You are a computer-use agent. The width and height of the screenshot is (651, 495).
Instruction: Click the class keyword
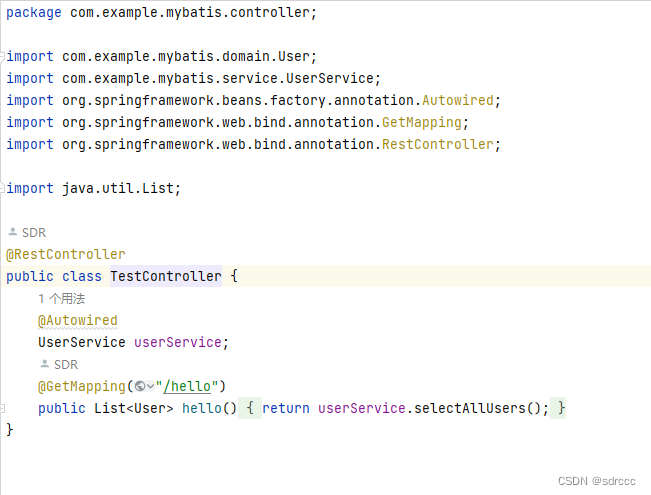[82, 276]
